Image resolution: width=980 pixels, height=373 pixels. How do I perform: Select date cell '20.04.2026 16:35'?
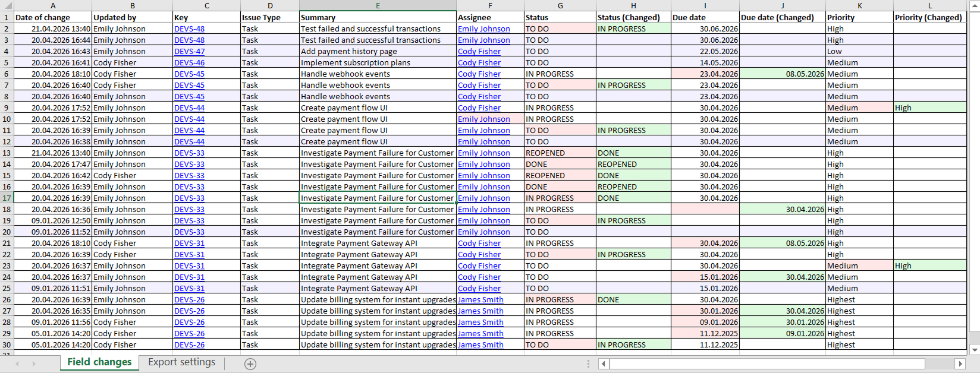pyautogui.click(x=53, y=311)
